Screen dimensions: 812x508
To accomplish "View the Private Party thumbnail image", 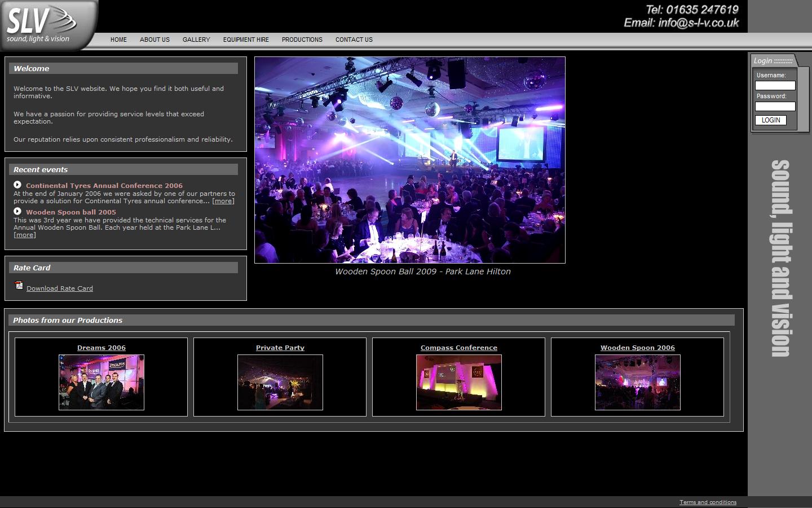I will click(280, 382).
